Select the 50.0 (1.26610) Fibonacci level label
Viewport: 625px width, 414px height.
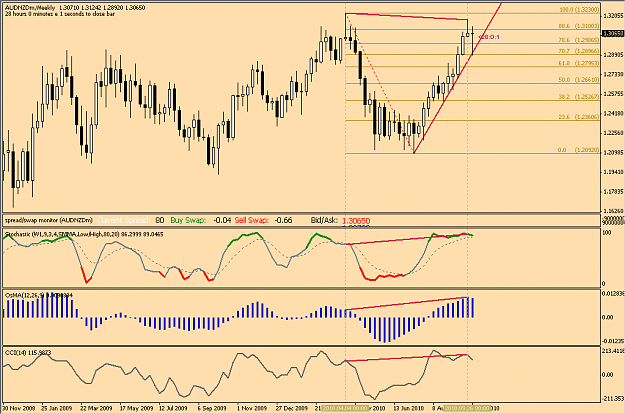pyautogui.click(x=579, y=80)
